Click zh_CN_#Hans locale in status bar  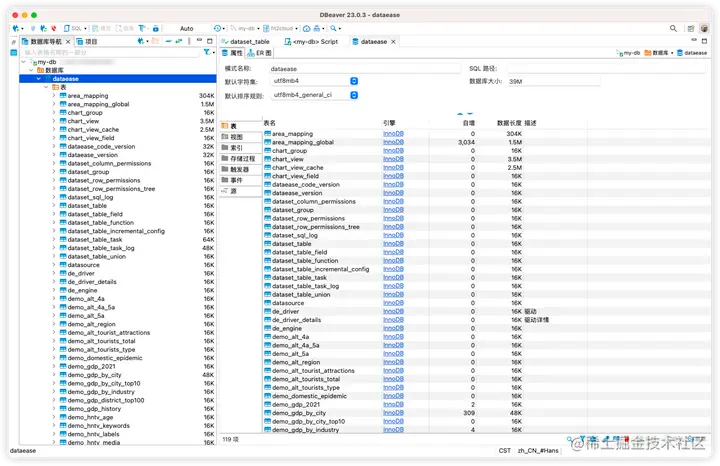tap(538, 450)
